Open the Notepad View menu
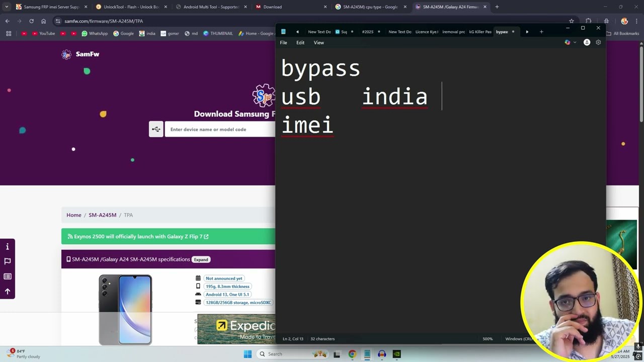Image resolution: width=644 pixels, height=362 pixels. click(x=319, y=43)
